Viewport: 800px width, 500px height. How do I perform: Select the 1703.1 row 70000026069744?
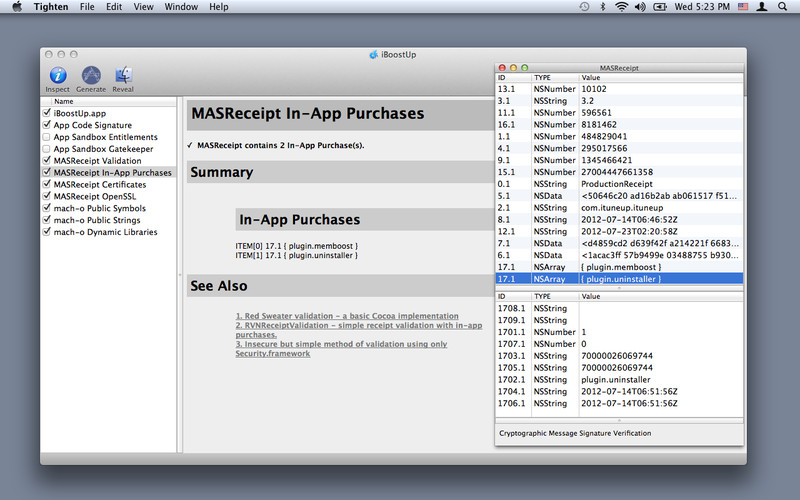coord(619,356)
